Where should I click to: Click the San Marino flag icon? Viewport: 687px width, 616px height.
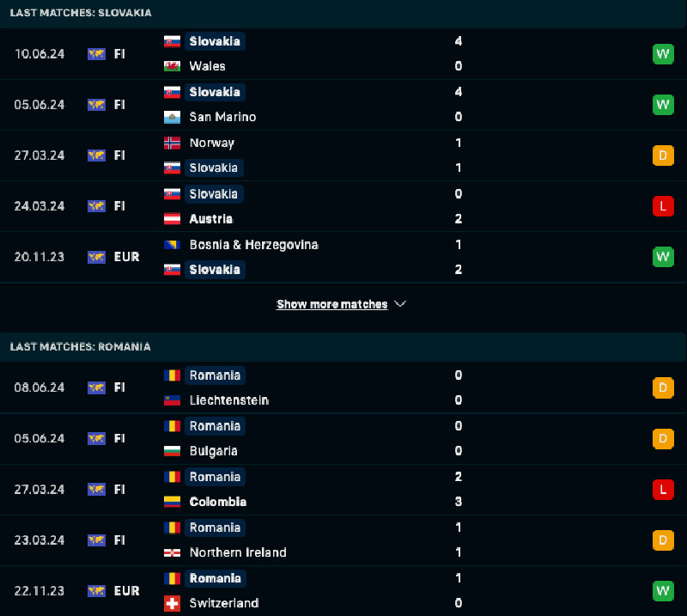pos(172,117)
